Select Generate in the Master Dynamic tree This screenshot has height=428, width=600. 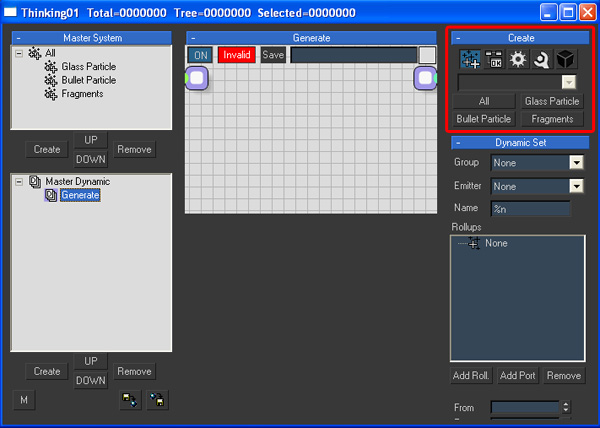(x=80, y=195)
